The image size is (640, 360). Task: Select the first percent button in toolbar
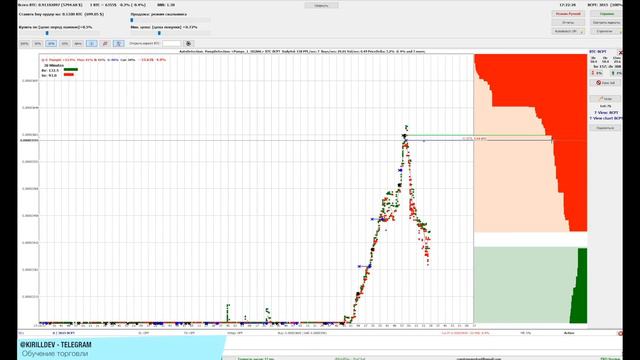pos(24,43)
